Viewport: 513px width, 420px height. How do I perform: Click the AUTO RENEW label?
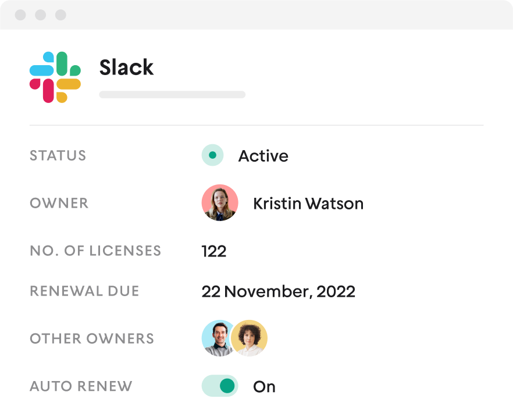click(81, 386)
